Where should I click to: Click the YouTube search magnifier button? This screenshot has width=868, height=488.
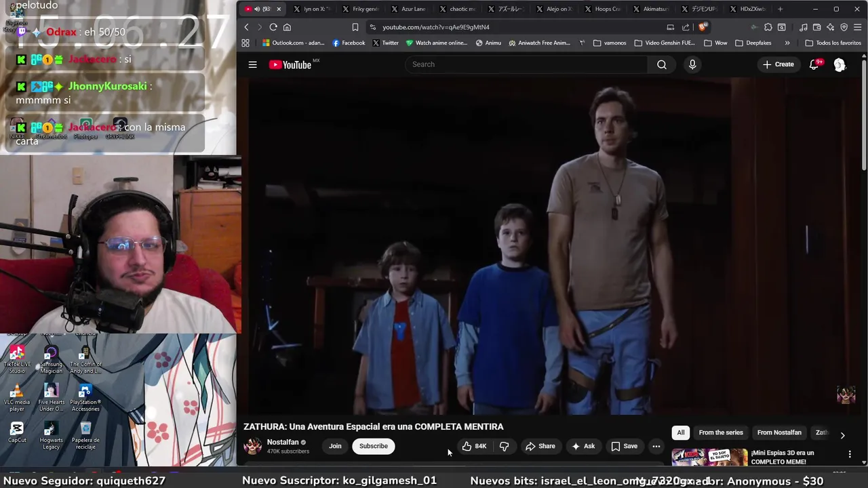tap(661, 64)
